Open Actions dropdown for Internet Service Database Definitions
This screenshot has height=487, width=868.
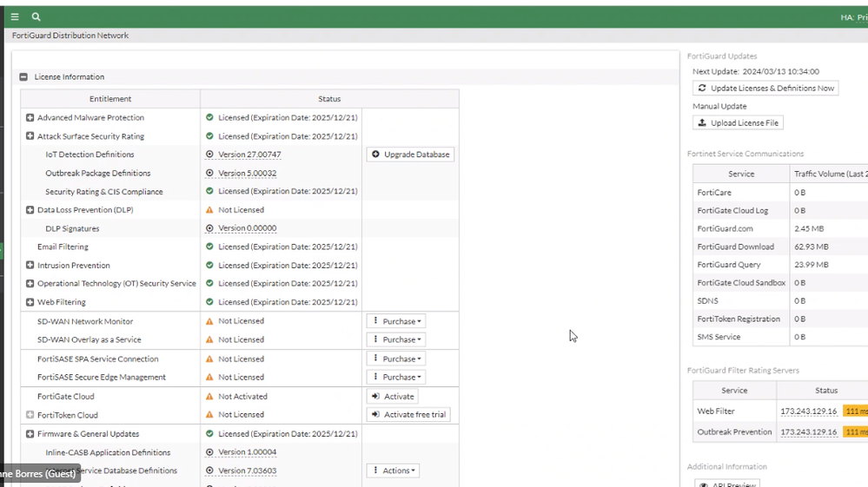(393, 471)
